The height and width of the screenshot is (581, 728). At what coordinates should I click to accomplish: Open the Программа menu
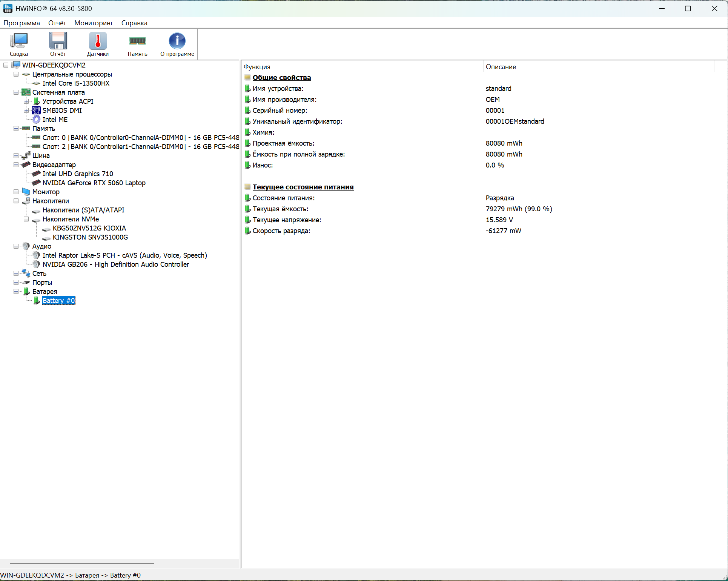(22, 23)
